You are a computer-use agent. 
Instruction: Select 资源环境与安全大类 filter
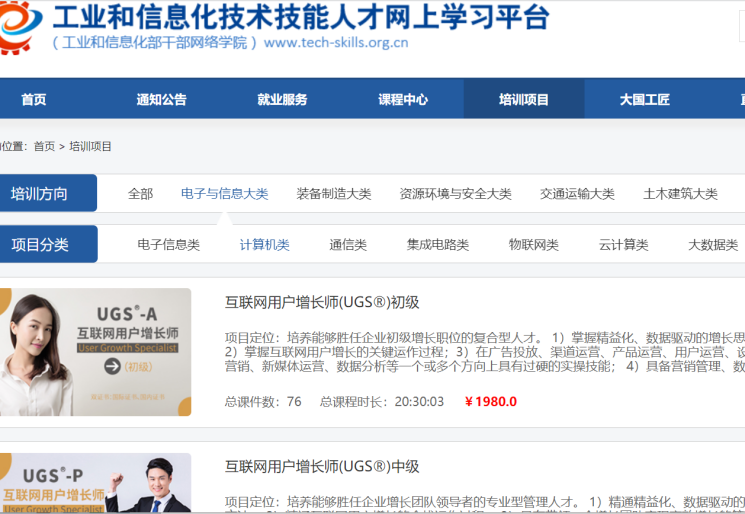pyautogui.click(x=455, y=194)
